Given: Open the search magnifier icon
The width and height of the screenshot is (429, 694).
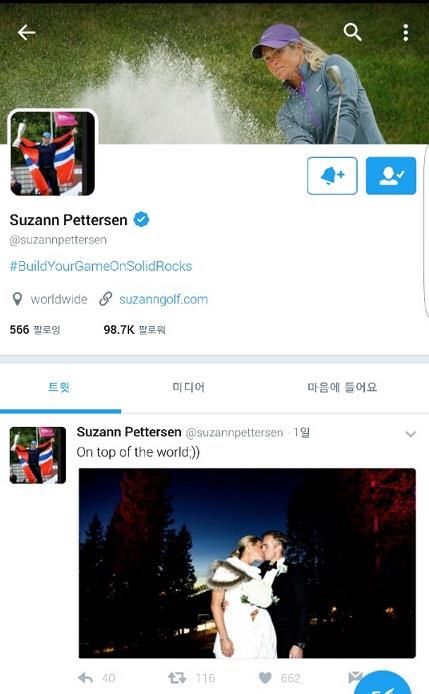Looking at the screenshot, I should coord(352,32).
